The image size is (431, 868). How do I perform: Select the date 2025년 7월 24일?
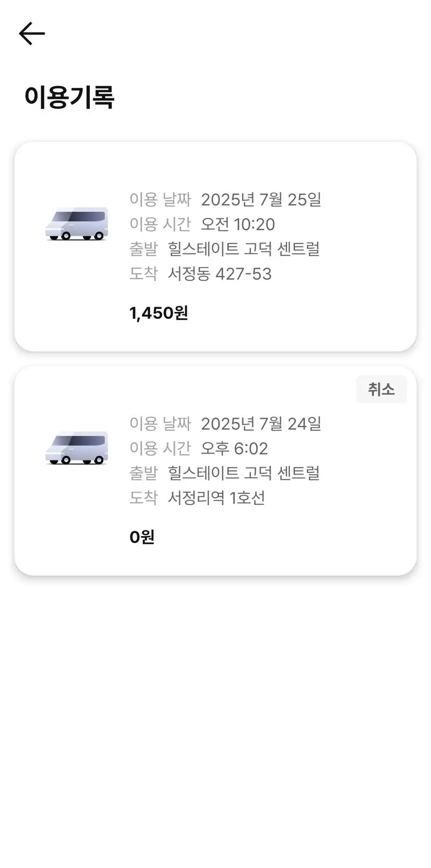pyautogui.click(x=261, y=424)
